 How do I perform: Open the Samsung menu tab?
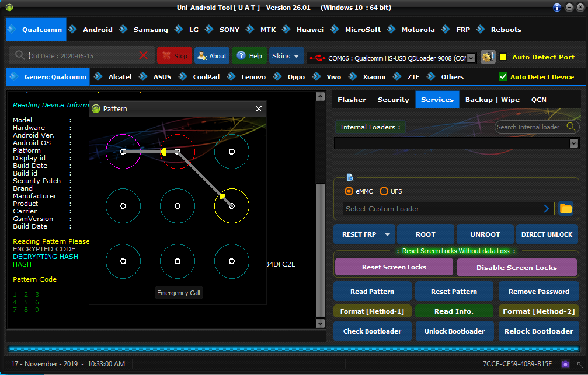151,30
